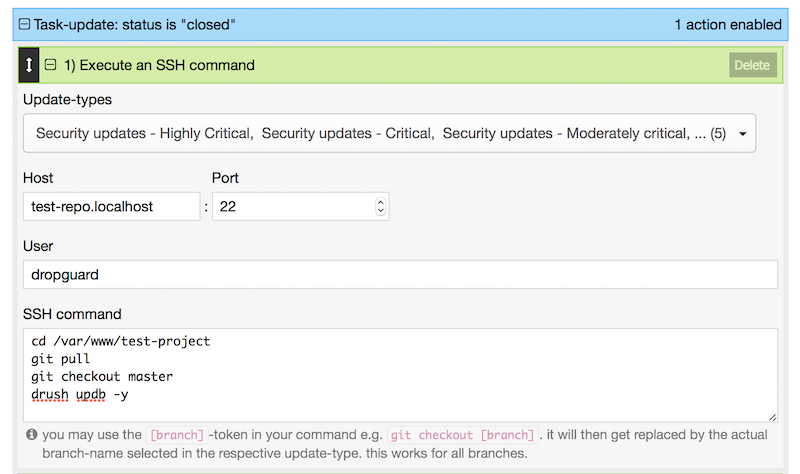Click the info icon below SSH command

tap(32, 434)
